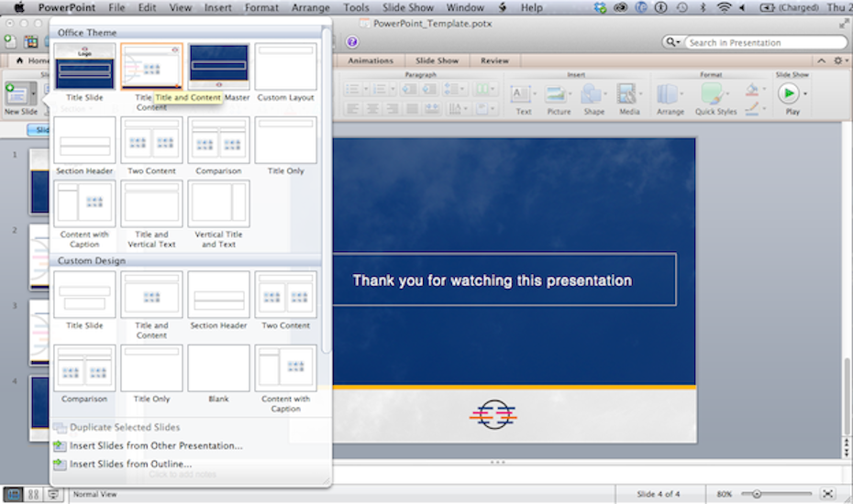Adjust the zoom slider in status bar

[757, 494]
